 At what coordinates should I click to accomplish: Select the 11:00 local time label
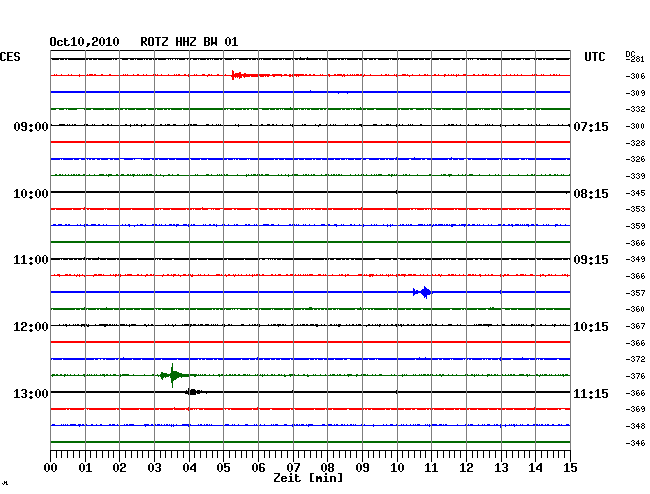[x=31, y=260]
